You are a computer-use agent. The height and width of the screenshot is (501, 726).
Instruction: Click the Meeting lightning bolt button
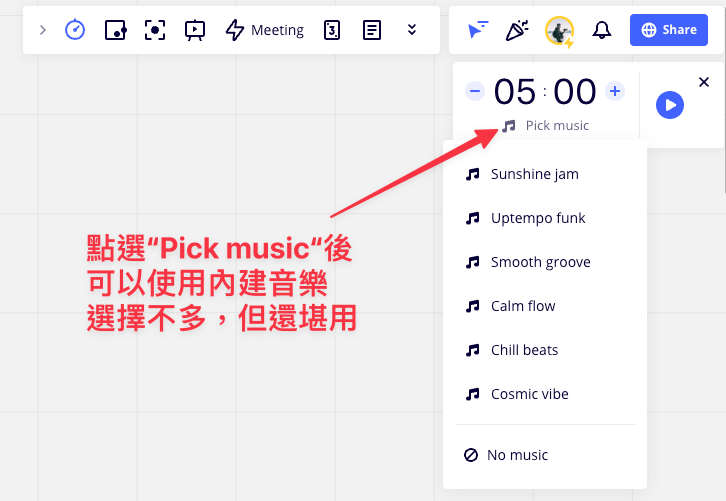tap(264, 30)
